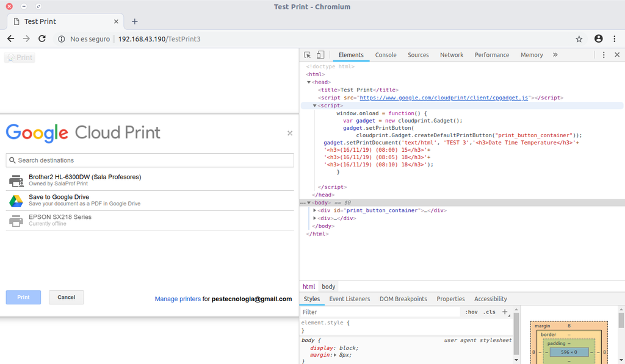Open the Chromium three-dot menu
The image size is (625, 364).
614,38
